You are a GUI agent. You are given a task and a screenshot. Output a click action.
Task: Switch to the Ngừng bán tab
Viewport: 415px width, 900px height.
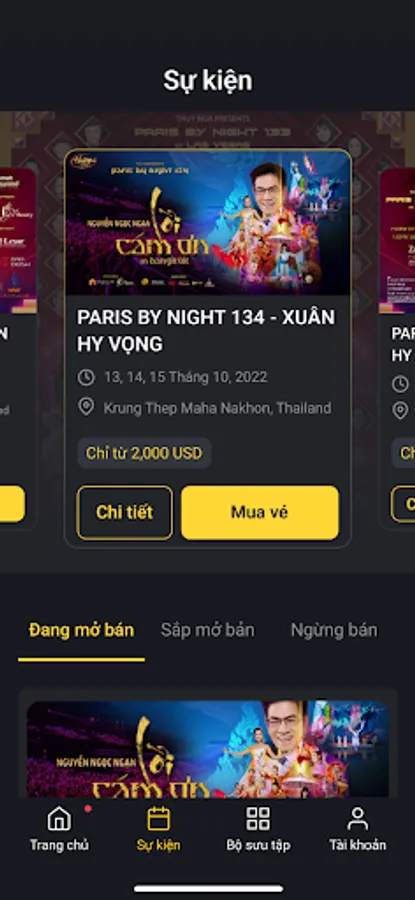[x=334, y=630]
